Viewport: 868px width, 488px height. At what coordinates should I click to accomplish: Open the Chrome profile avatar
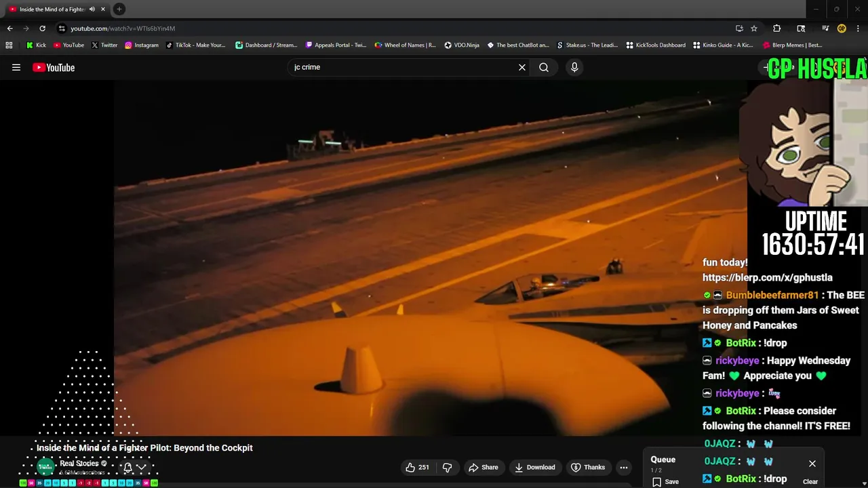(842, 28)
